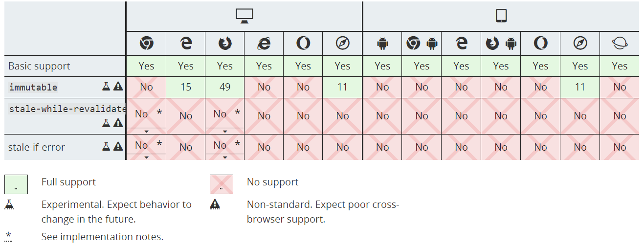Image resolution: width=644 pixels, height=249 pixels.
Task: Click the mobile device icon in header
Action: [501, 16]
